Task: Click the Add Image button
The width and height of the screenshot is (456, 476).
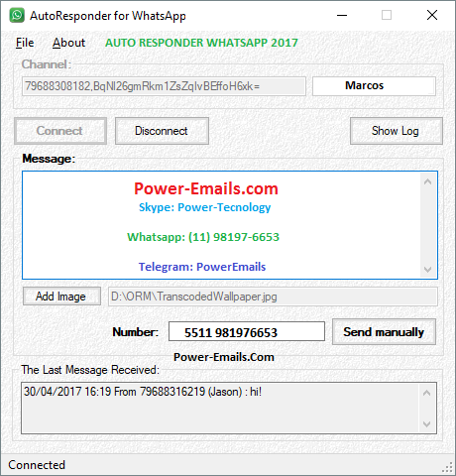Action: [x=61, y=297]
